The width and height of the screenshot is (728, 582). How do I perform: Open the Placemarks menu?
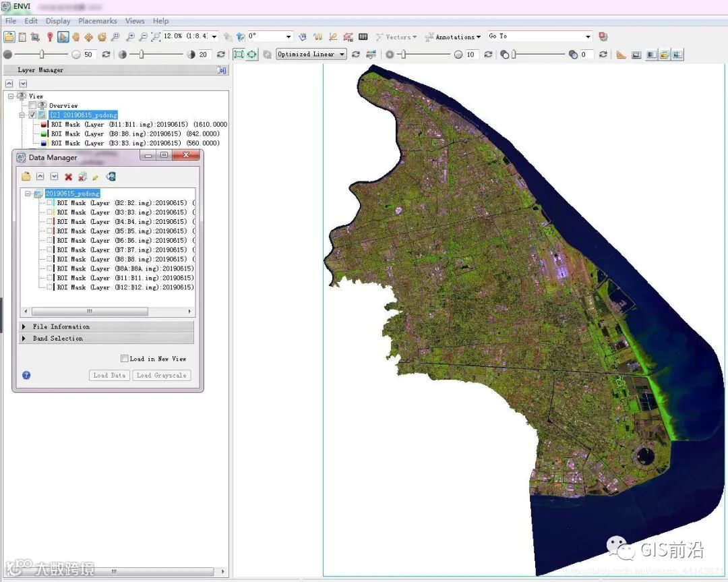tap(97, 21)
